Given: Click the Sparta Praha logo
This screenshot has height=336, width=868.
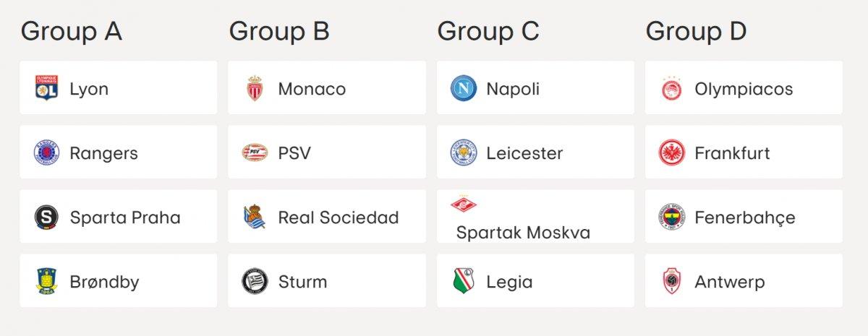Looking at the screenshot, I should (x=46, y=217).
